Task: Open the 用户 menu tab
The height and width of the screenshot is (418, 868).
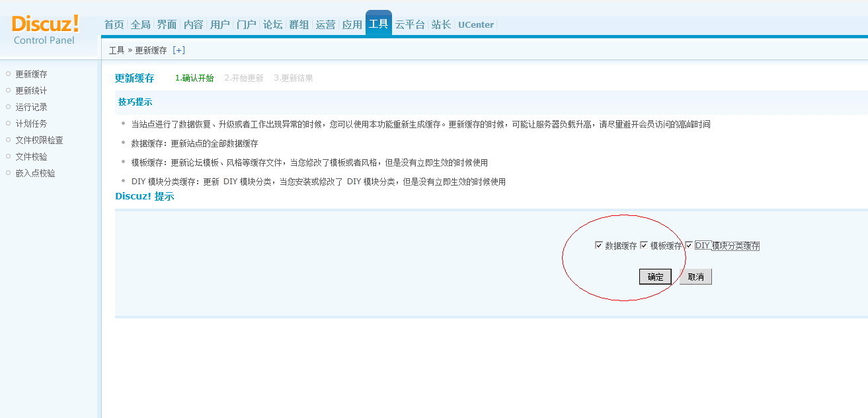Action: point(219,24)
